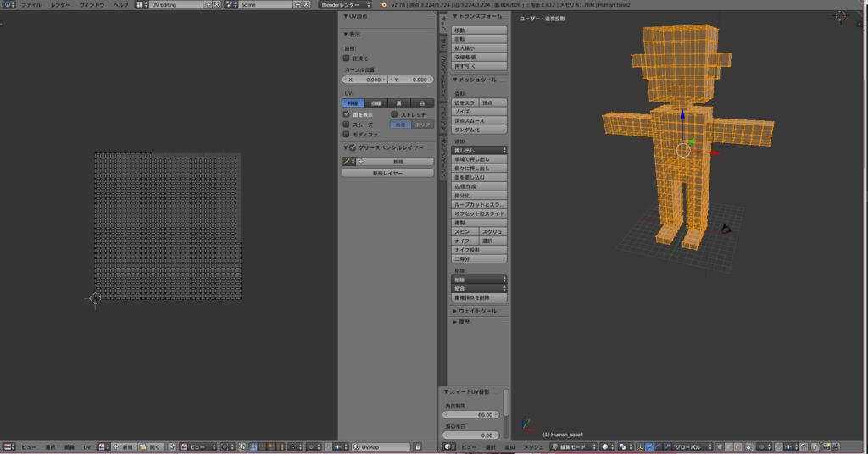Select the rotate manipulator arc icon
The image size is (868, 454).
(658, 447)
